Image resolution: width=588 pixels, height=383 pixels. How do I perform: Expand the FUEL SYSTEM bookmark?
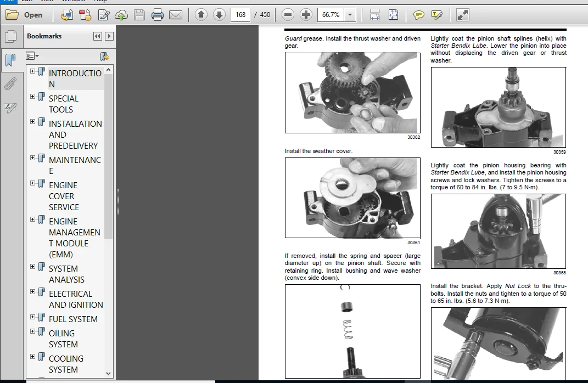point(32,317)
